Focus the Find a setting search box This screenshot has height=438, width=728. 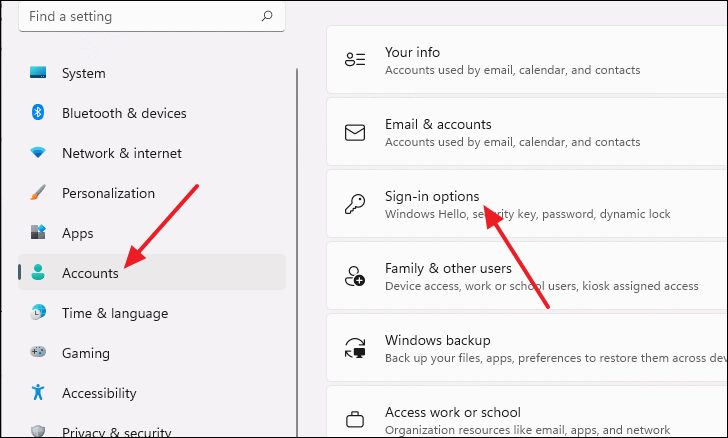click(152, 16)
